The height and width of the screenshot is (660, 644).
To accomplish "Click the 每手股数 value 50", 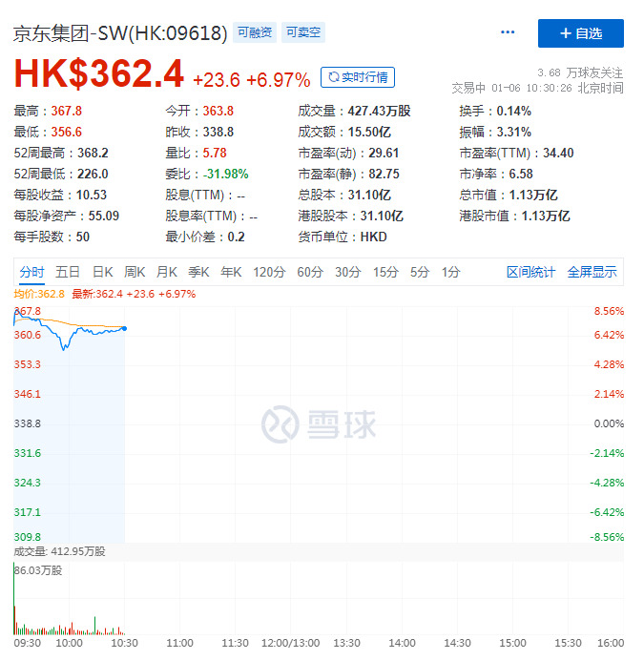I will (x=83, y=237).
